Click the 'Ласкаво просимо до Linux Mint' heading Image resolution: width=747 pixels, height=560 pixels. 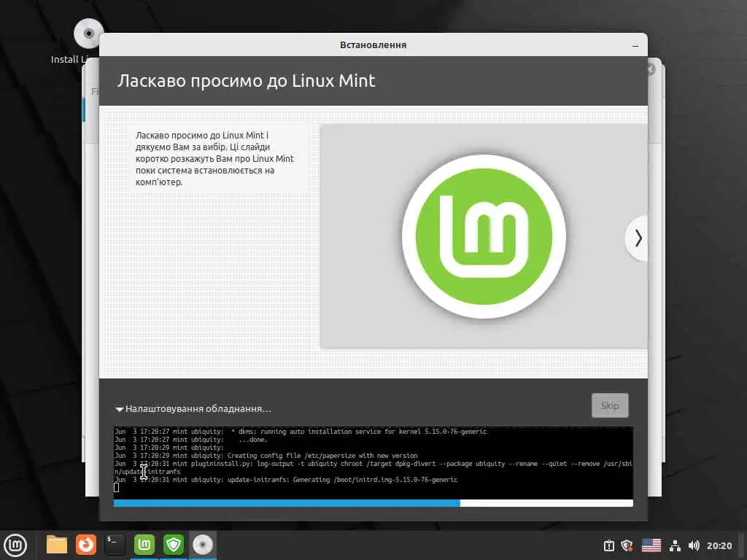pyautogui.click(x=247, y=81)
